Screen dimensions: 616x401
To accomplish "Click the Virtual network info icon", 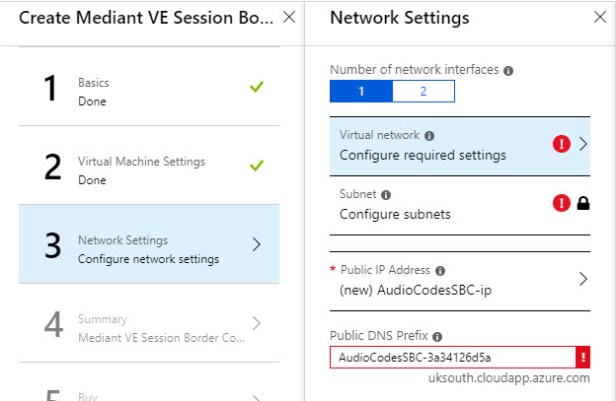I will (430, 135).
